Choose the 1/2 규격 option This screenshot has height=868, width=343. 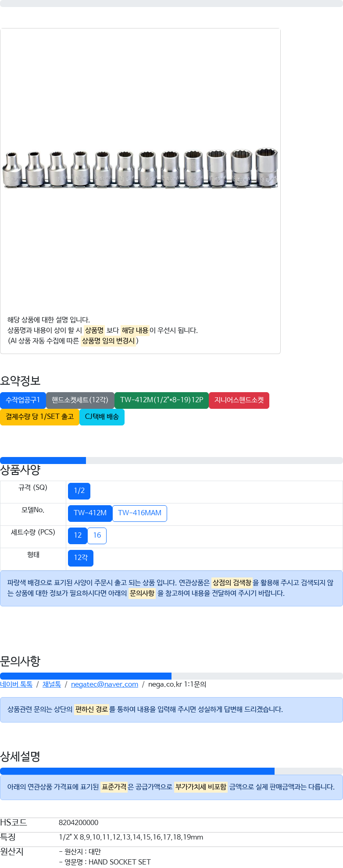[79, 491]
